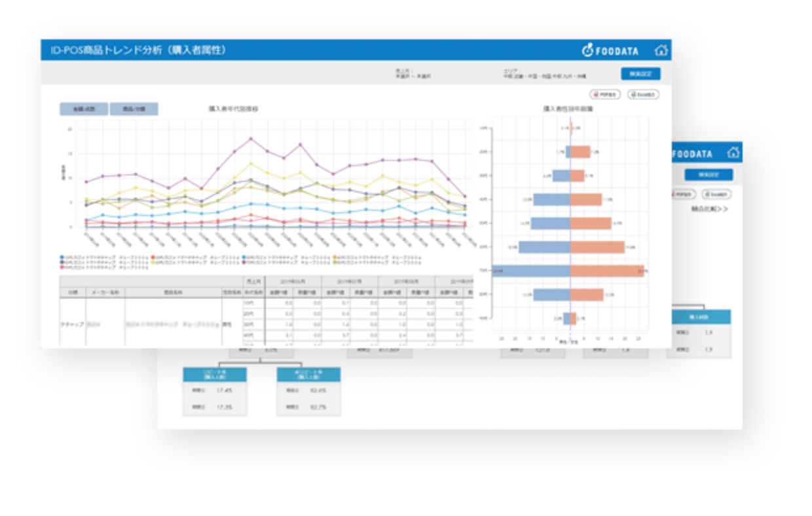This screenshot has height=516, width=812.
Task: Click the Excel export button in back window
Action: pyautogui.click(x=716, y=194)
